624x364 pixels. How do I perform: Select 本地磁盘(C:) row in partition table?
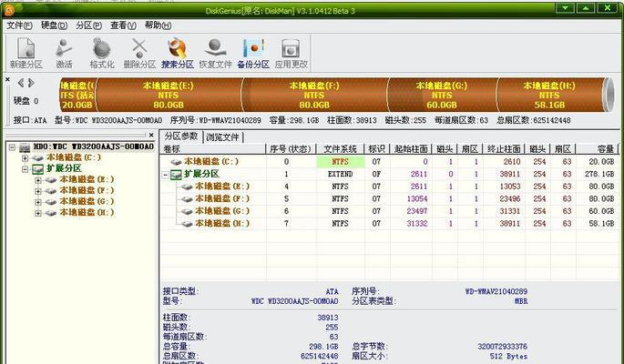pos(389,162)
